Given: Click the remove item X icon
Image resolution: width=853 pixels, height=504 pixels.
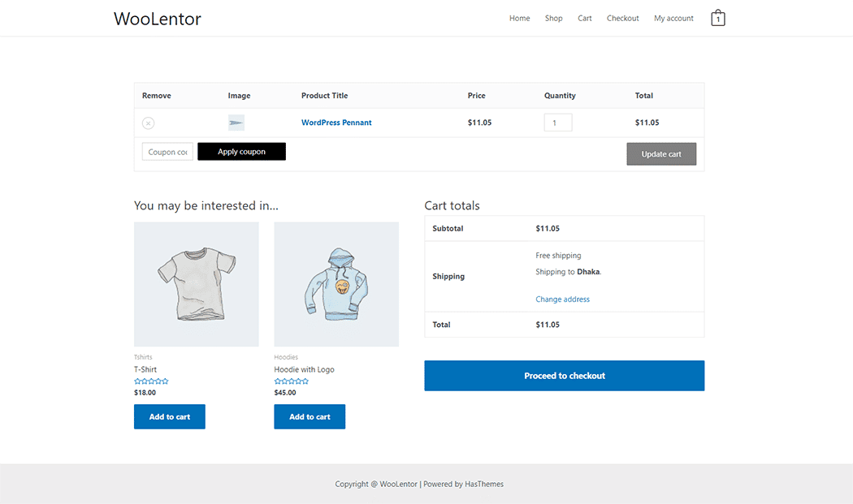Looking at the screenshot, I should [x=148, y=123].
